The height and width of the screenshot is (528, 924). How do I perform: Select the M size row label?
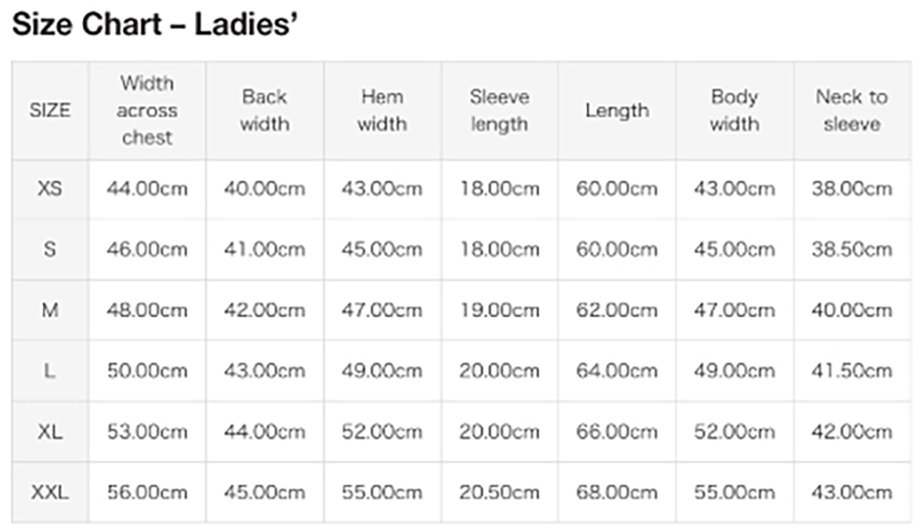tap(50, 311)
